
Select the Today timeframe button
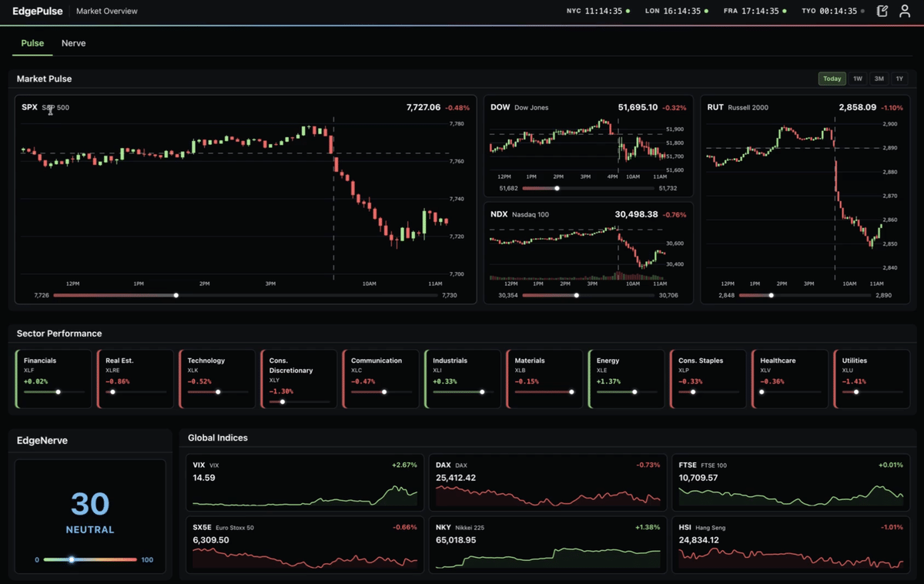[x=832, y=79]
